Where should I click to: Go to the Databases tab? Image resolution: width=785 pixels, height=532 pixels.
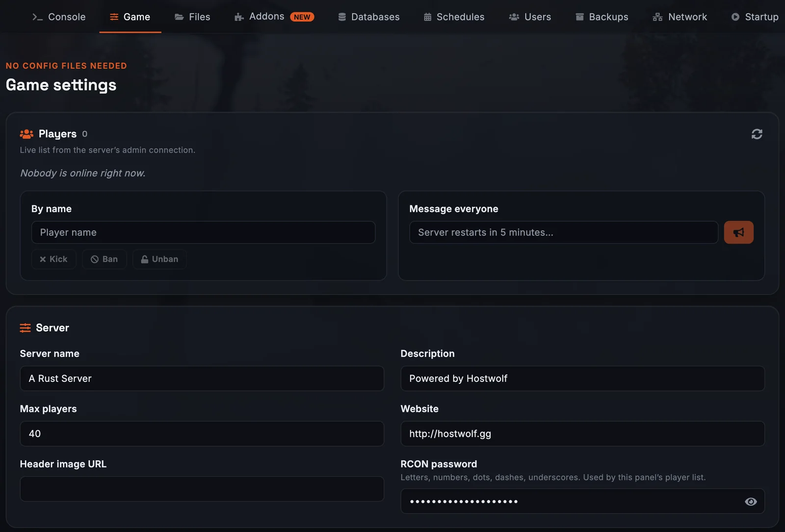[368, 17]
